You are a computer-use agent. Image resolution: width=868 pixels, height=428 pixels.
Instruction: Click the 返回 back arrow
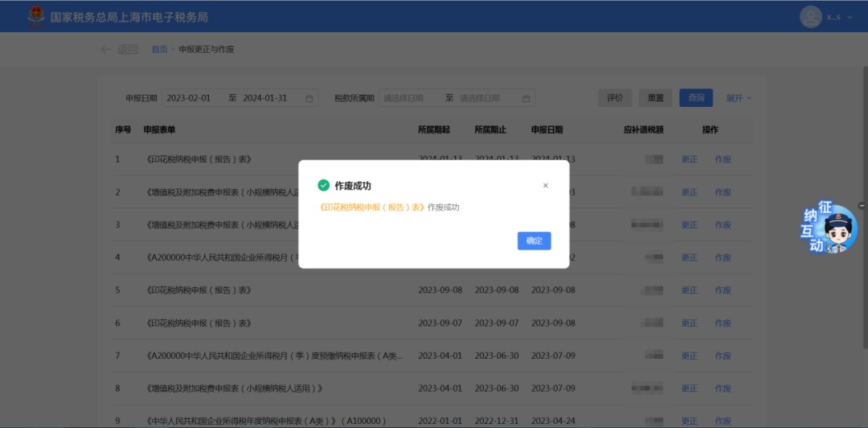tap(118, 49)
